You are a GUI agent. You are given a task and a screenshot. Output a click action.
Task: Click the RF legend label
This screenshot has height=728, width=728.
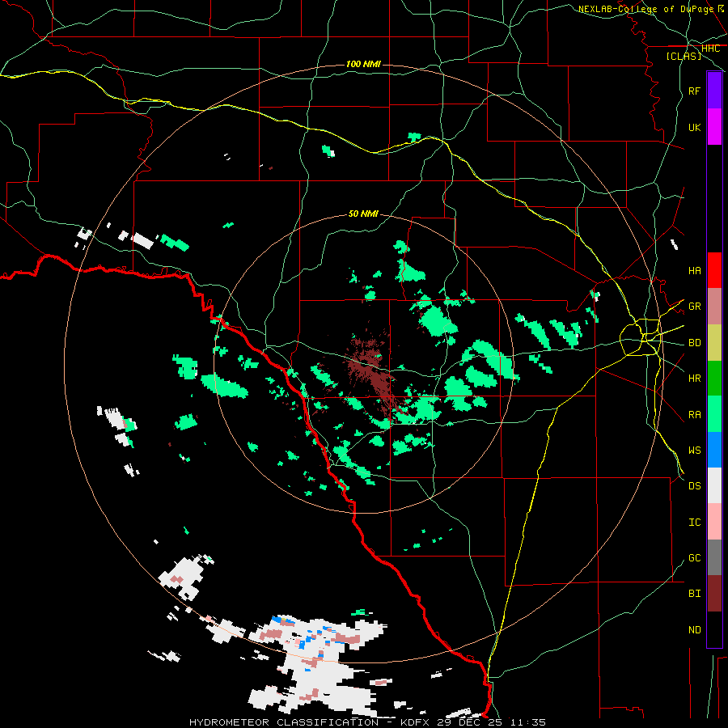tap(694, 91)
